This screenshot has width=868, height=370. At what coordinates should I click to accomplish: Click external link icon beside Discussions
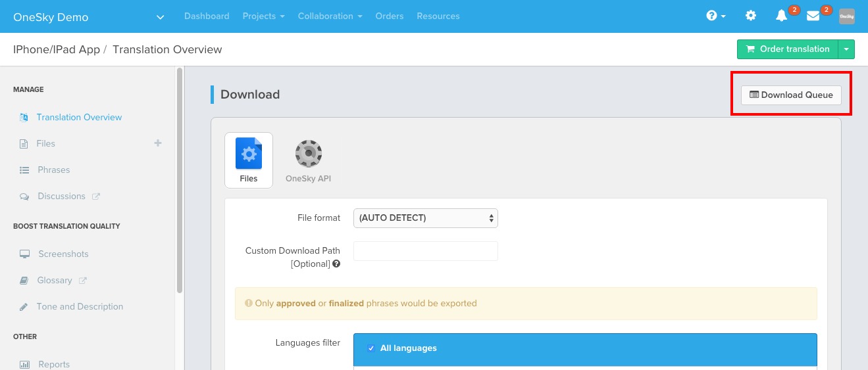pyautogui.click(x=96, y=196)
